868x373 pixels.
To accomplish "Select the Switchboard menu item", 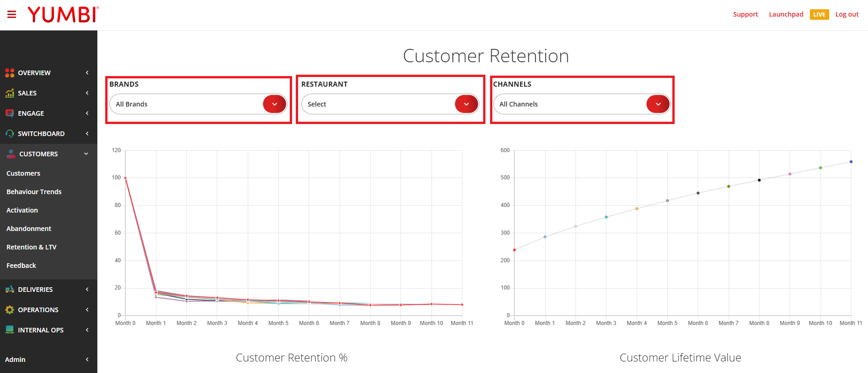I will [x=48, y=134].
